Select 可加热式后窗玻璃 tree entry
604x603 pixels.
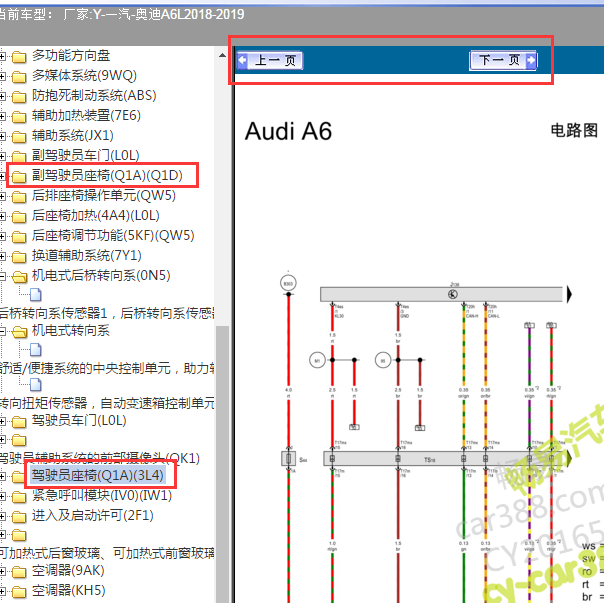[107, 553]
